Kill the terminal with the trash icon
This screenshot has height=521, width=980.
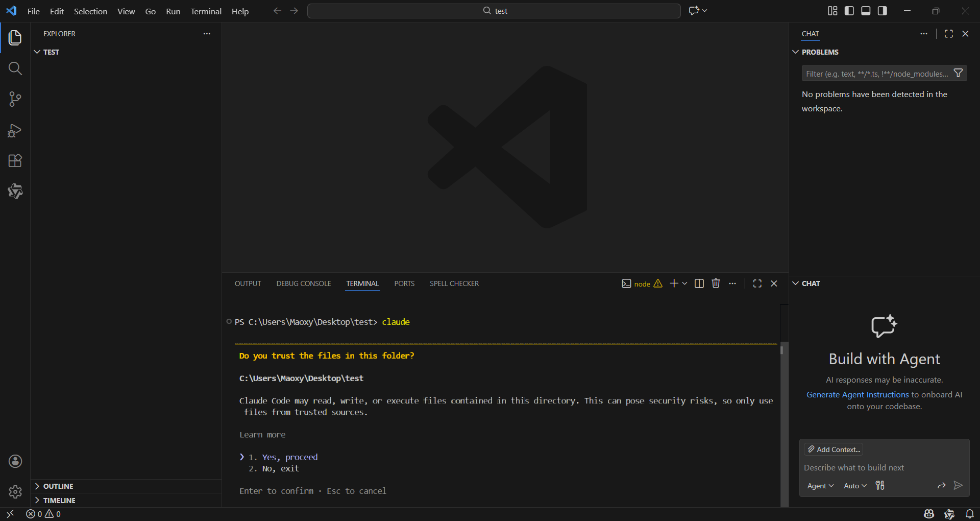click(716, 283)
